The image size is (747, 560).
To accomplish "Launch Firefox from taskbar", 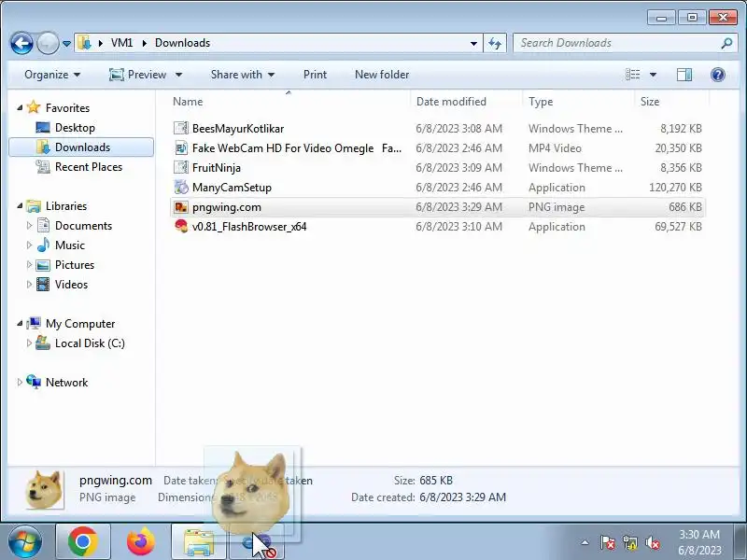I will click(x=141, y=542).
